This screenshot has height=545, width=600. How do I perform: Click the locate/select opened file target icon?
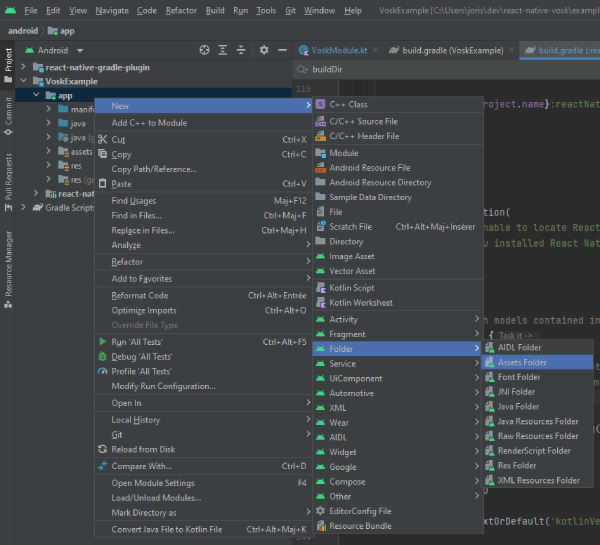(x=204, y=50)
